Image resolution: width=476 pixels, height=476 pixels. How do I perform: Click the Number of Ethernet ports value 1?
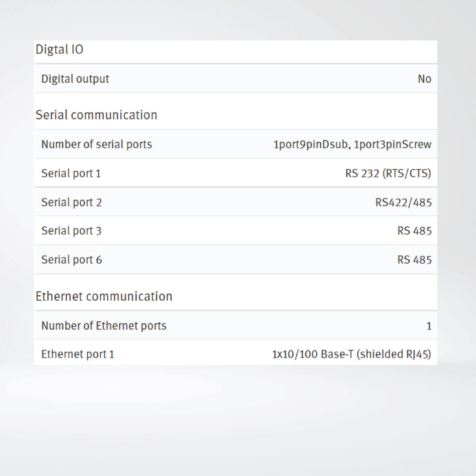pos(429,326)
